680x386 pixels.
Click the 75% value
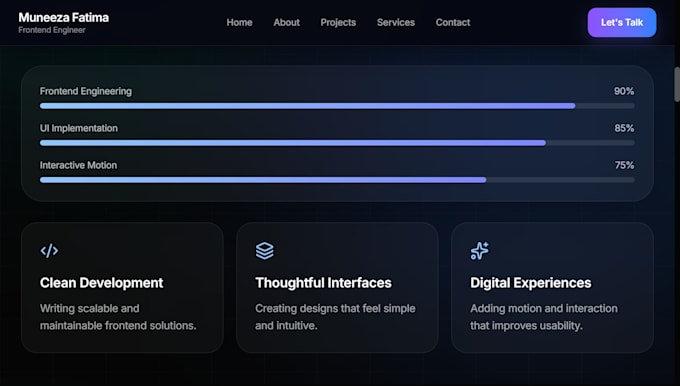(624, 165)
